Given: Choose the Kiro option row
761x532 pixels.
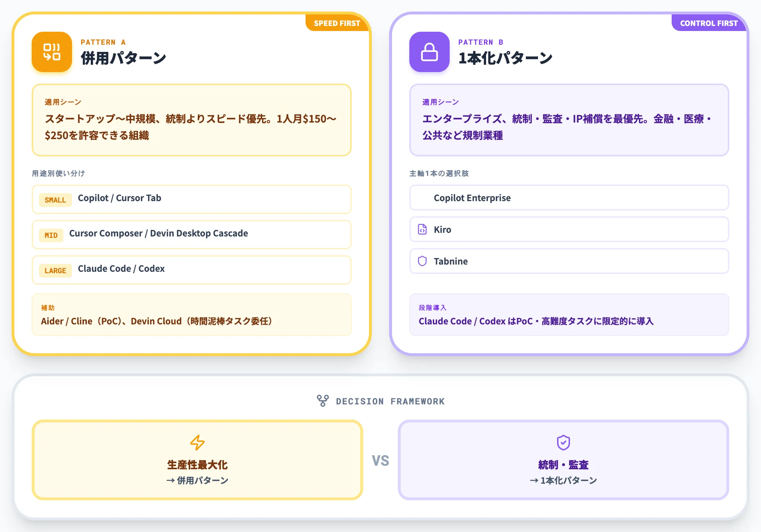Looking at the screenshot, I should click(569, 229).
